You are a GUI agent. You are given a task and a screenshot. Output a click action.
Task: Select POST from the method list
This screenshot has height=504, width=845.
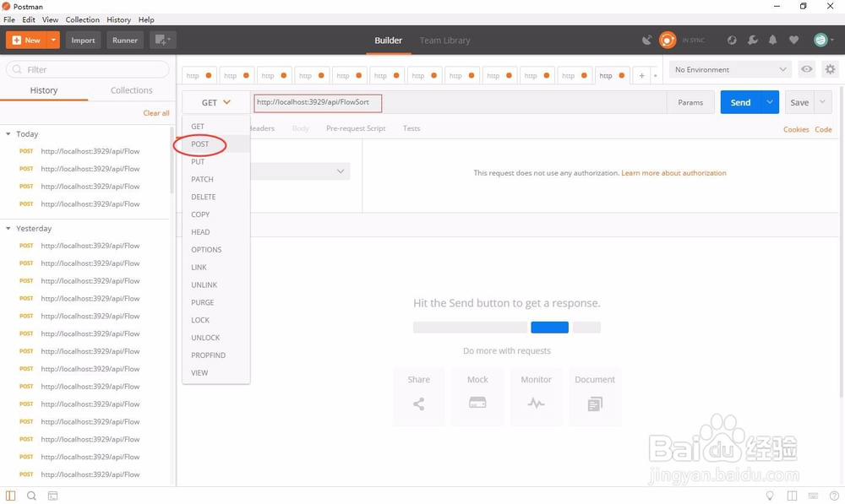click(x=200, y=144)
